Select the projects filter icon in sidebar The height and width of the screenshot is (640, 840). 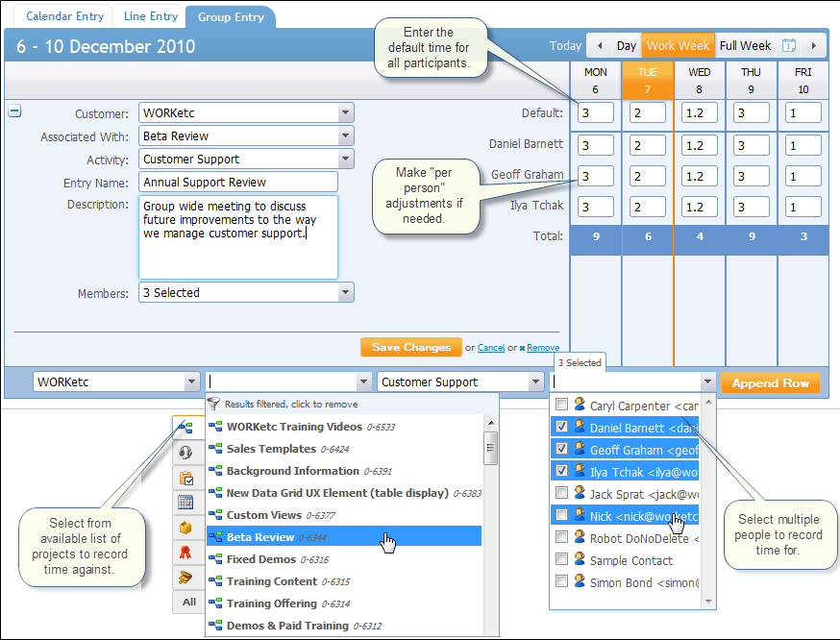pyautogui.click(x=186, y=428)
